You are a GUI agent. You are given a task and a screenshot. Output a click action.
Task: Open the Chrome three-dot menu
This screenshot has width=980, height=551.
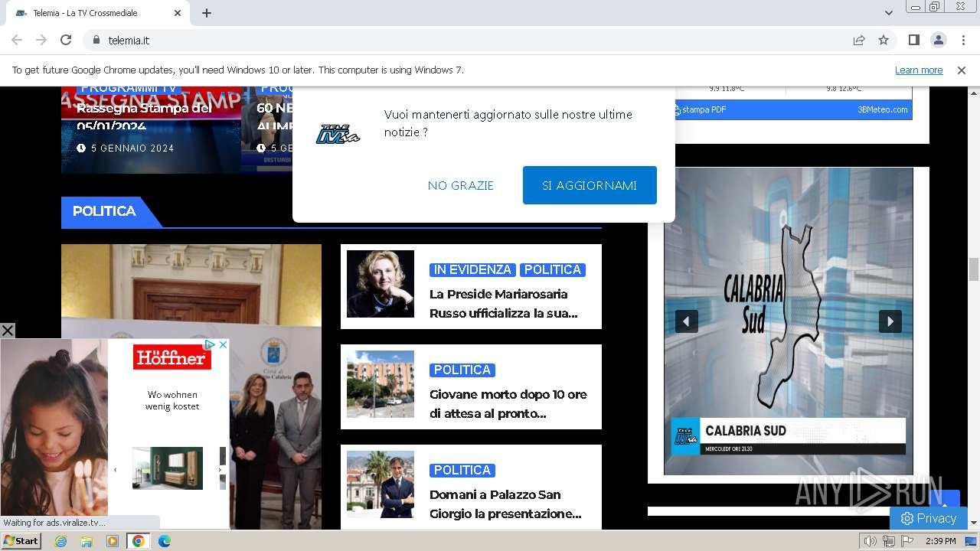tap(962, 40)
